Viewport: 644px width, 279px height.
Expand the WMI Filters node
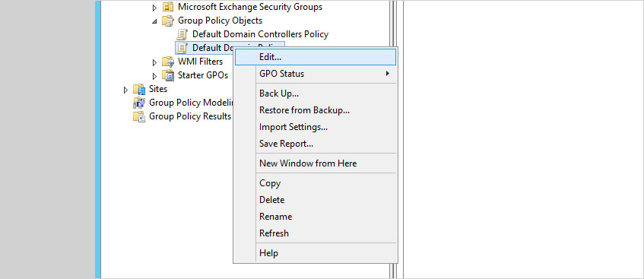[154, 62]
